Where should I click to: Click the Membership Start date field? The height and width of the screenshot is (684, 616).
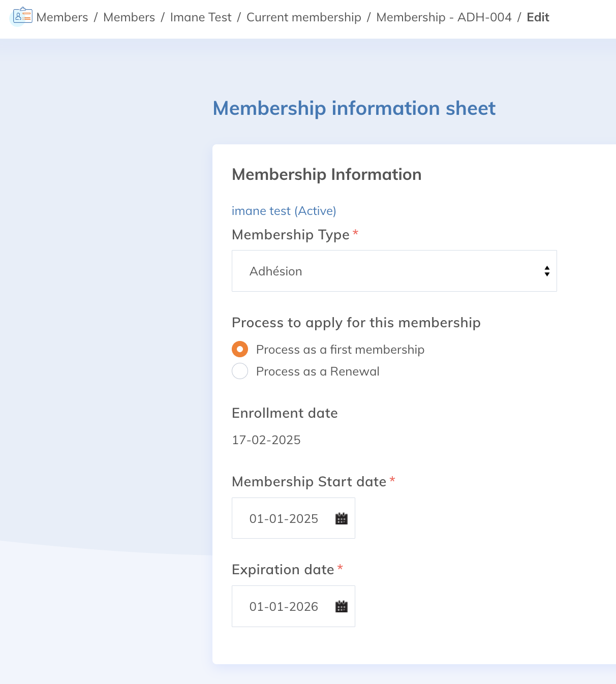(x=293, y=518)
